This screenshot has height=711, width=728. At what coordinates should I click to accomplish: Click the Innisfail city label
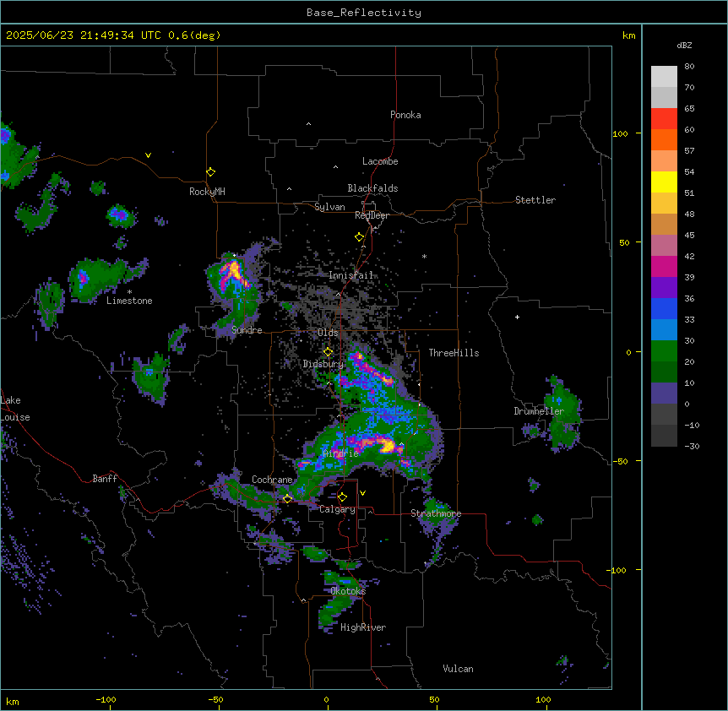(351, 275)
